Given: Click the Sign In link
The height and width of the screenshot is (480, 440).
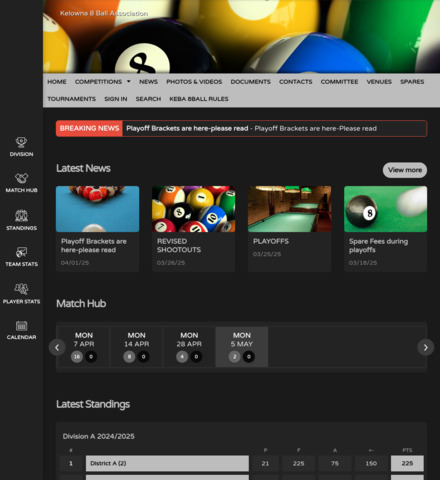Looking at the screenshot, I should tap(116, 99).
